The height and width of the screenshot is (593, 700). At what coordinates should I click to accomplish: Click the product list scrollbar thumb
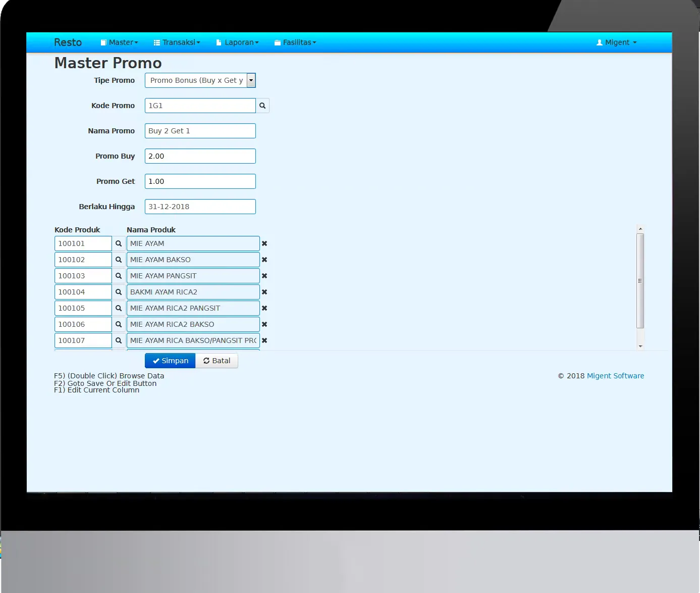tap(640, 281)
